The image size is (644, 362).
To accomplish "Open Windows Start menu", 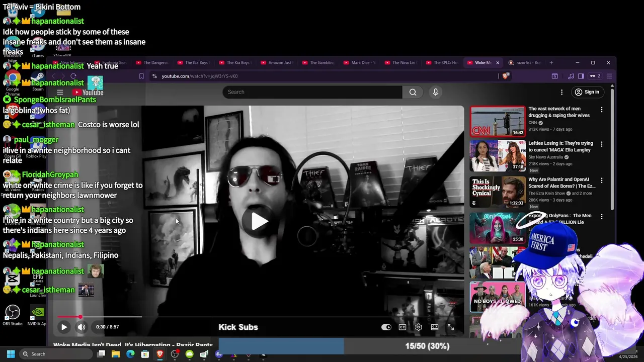I will (11, 354).
